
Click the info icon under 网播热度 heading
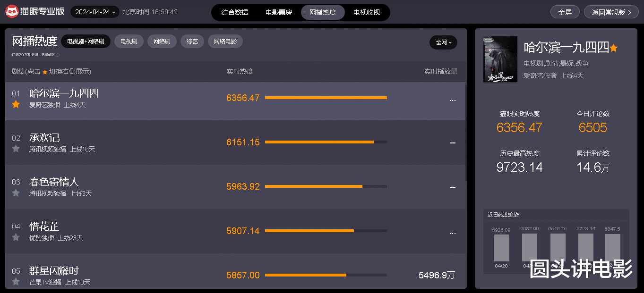click(58, 55)
